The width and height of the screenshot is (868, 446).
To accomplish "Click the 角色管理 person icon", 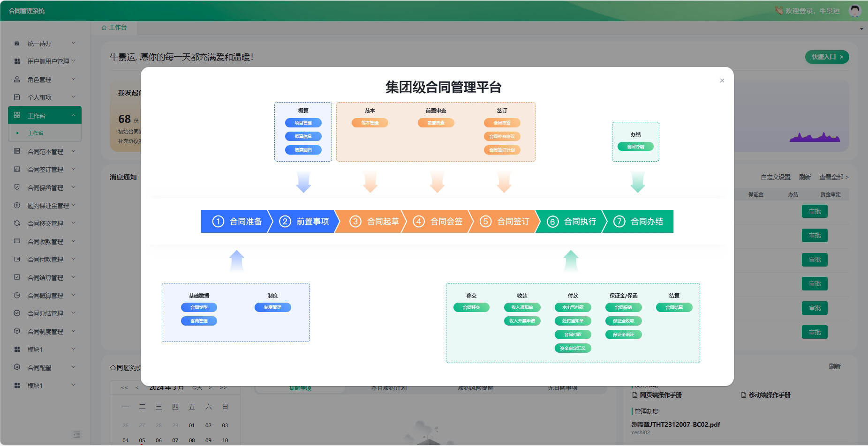I will 17,80.
